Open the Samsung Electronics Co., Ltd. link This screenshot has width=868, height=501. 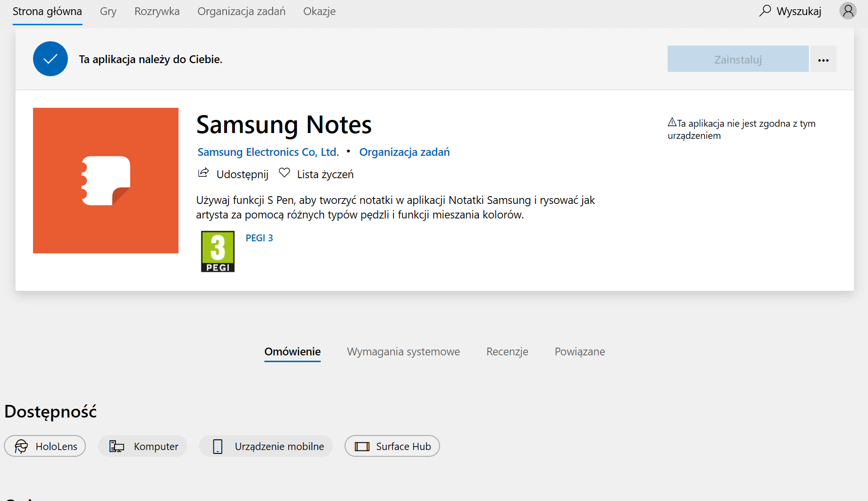[268, 152]
